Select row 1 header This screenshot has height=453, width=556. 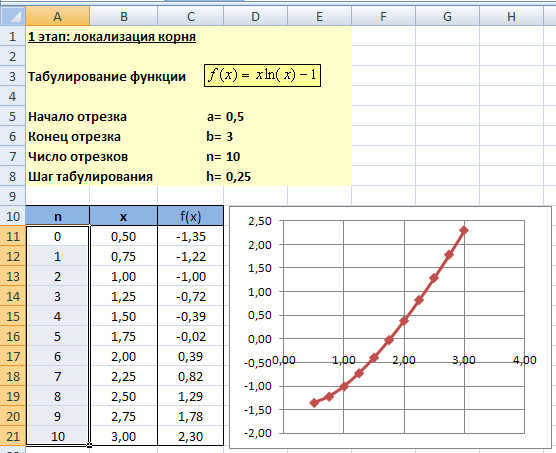tap(13, 37)
